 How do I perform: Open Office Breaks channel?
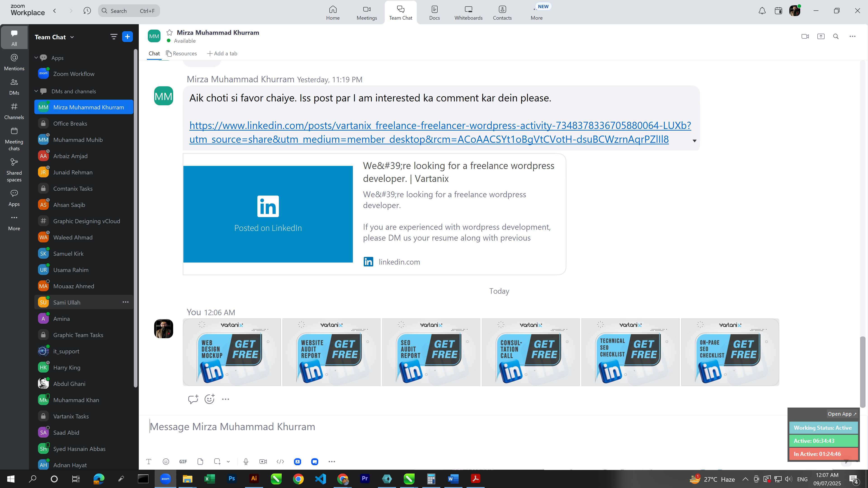click(84, 123)
